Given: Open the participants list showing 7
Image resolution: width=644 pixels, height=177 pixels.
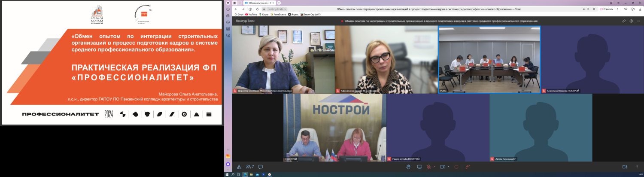Looking at the screenshot, I should pyautogui.click(x=250, y=167).
